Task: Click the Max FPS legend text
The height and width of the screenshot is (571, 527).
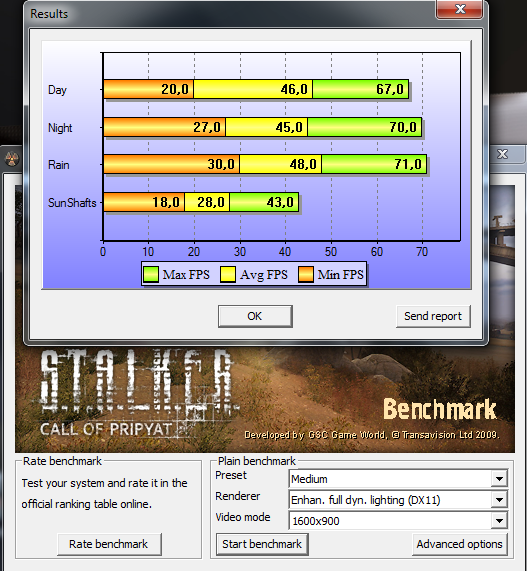Action: coord(186,275)
